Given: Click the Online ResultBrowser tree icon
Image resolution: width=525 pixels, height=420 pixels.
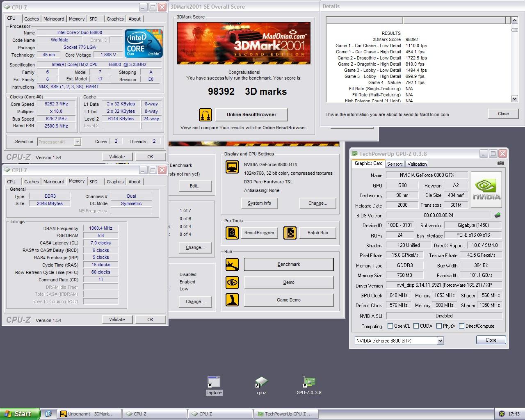Looking at the screenshot, I should click(x=205, y=114).
